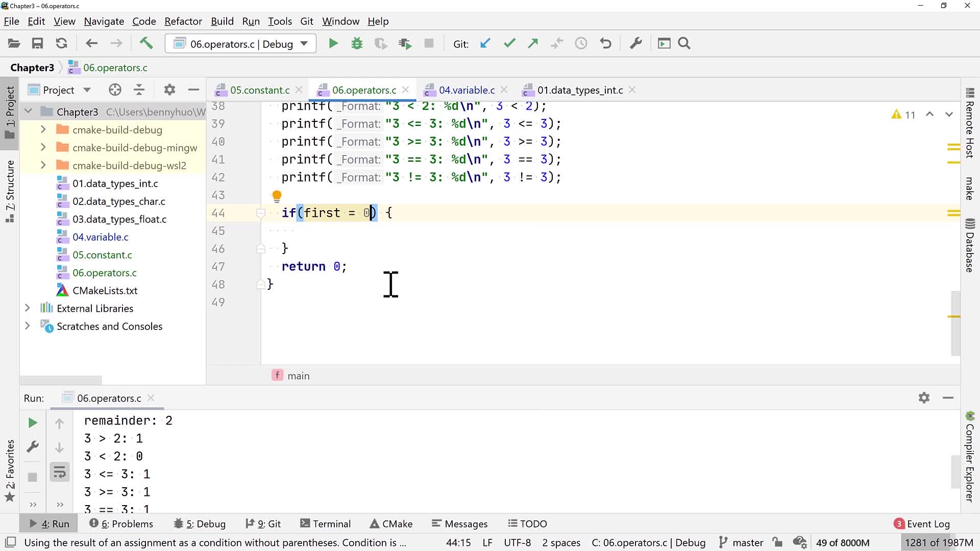The width and height of the screenshot is (980, 551).
Task: Click Git update project arrow icon
Action: (485, 43)
